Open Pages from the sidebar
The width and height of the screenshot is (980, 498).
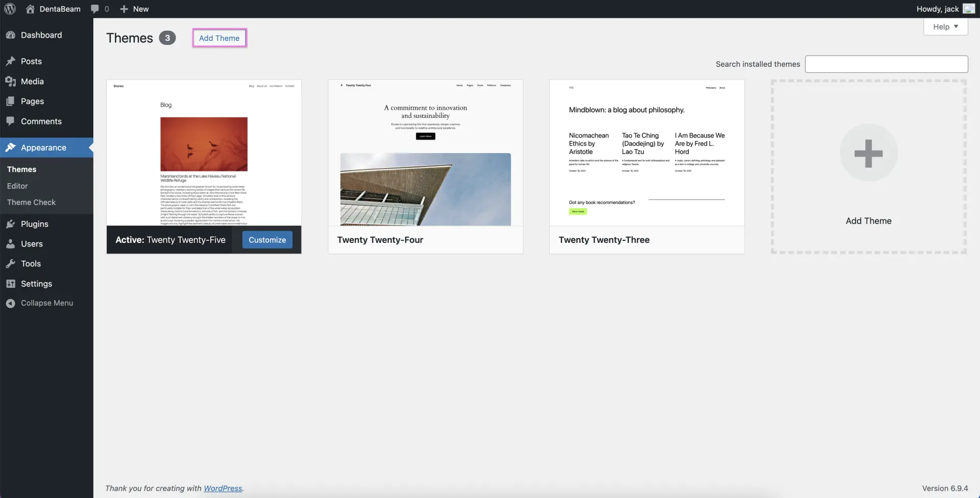coord(46,101)
